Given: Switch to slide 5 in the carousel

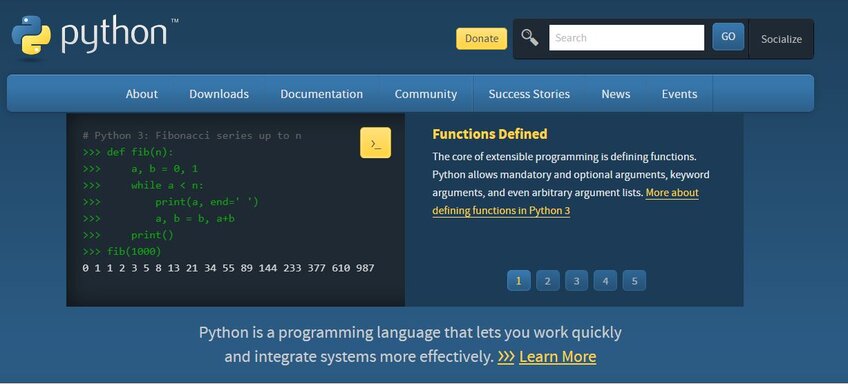Looking at the screenshot, I should tap(634, 281).
